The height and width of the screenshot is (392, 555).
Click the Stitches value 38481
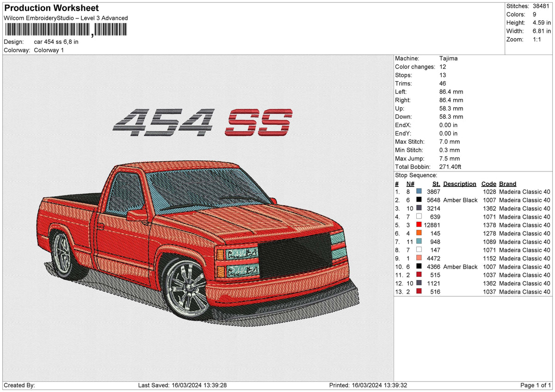(x=542, y=6)
